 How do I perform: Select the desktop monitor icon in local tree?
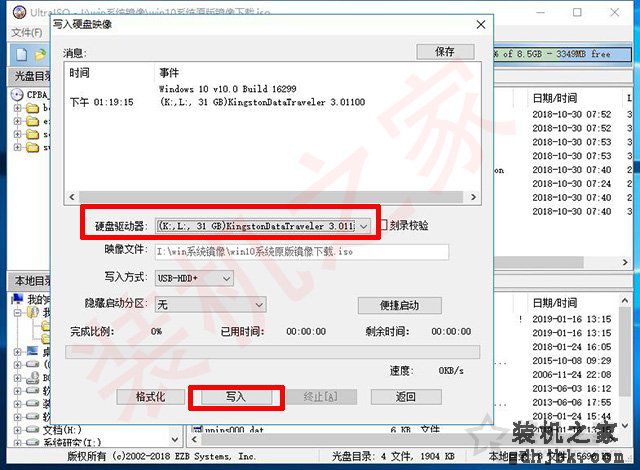(33, 351)
